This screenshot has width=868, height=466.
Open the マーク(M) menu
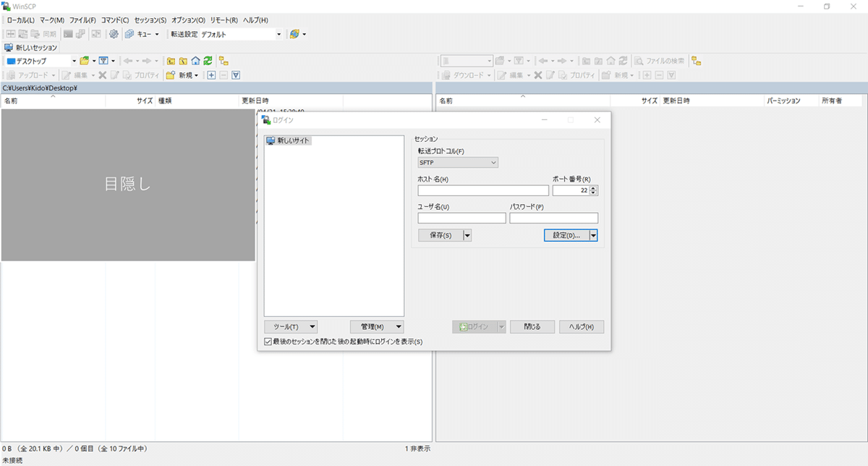coord(52,20)
